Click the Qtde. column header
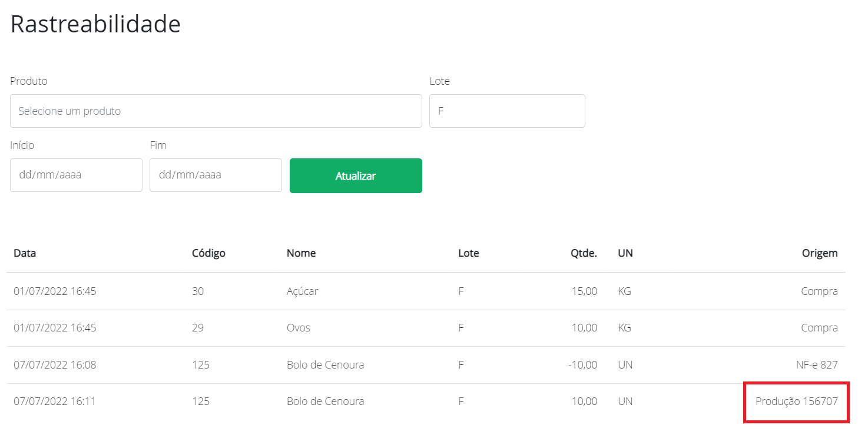868x438 pixels. coord(584,253)
